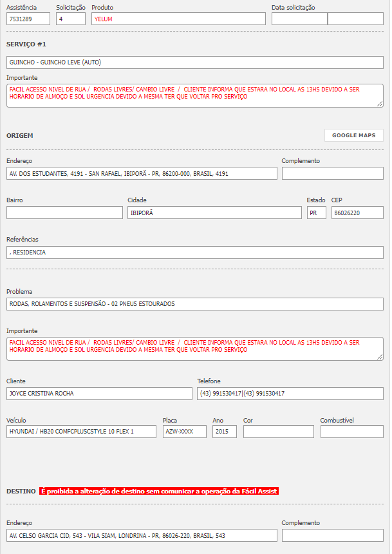Click the Referências field with RESIDENCIA
Viewport: 392px width, 554px height.
[x=195, y=253]
